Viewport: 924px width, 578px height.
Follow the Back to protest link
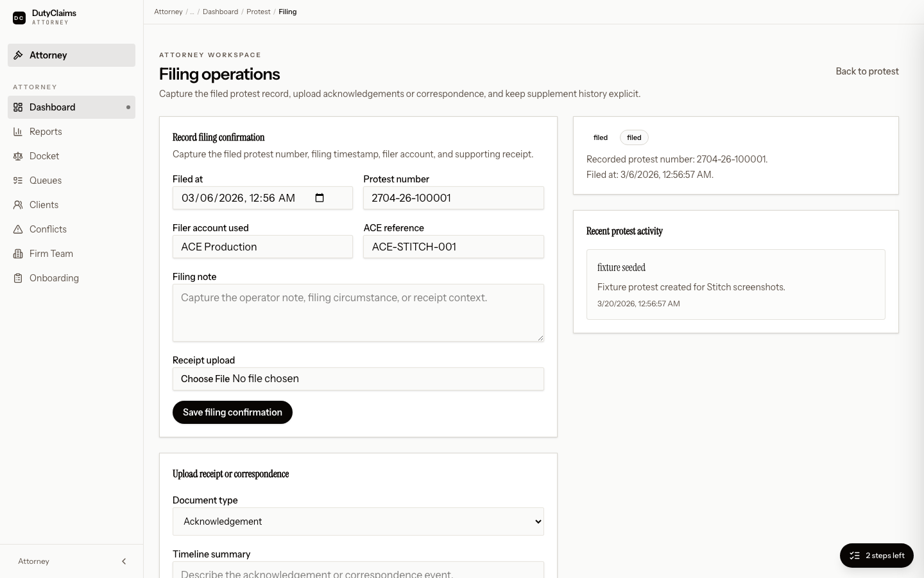point(867,71)
